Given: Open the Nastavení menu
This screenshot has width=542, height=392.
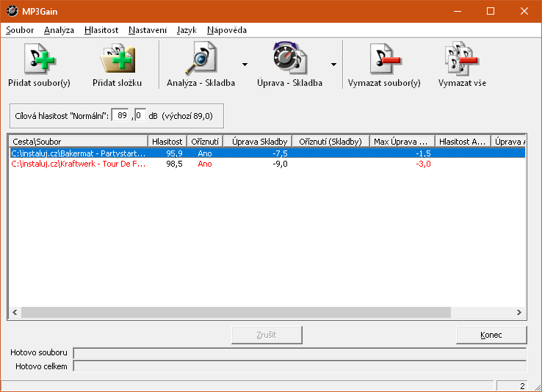Looking at the screenshot, I should coord(148,30).
